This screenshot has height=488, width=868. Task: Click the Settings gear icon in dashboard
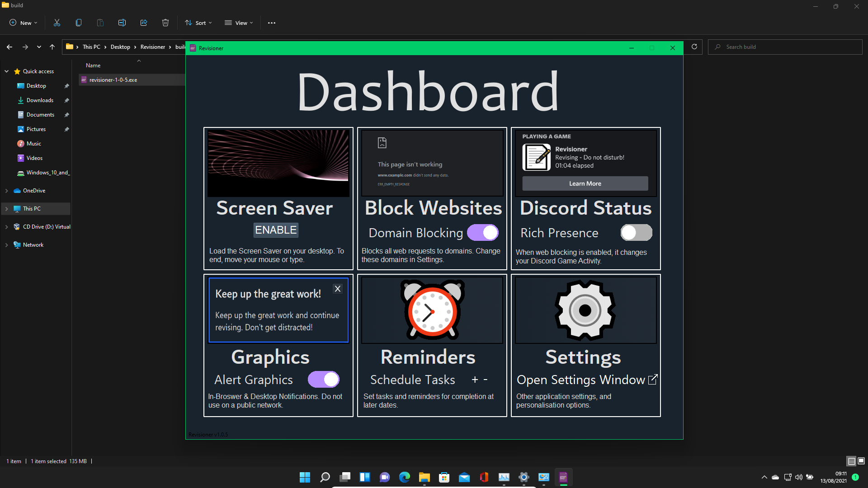tap(585, 310)
